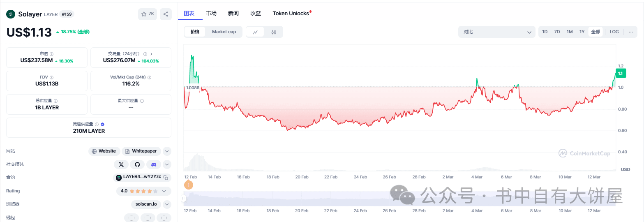Click the CoinMarketCap logo on chart
The image size is (644, 222).
click(584, 153)
